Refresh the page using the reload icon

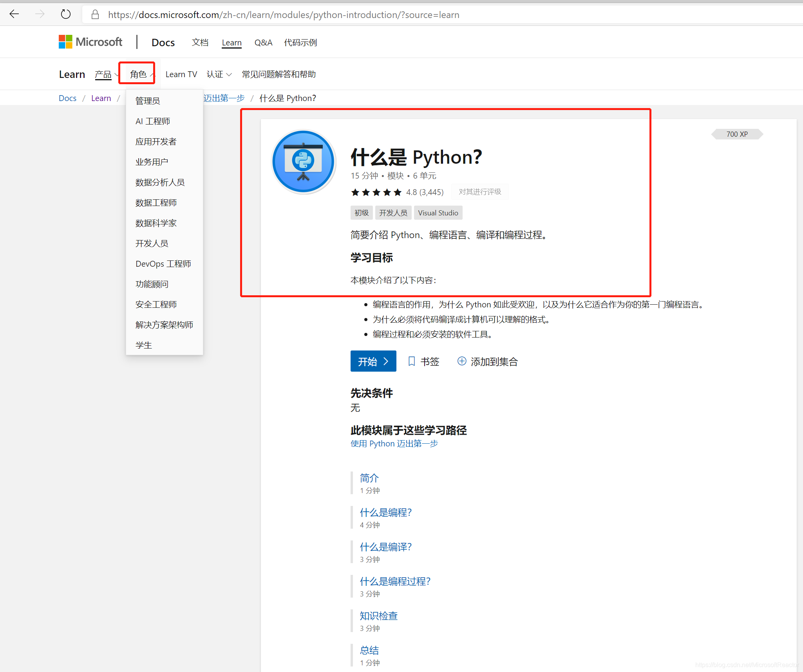point(66,14)
